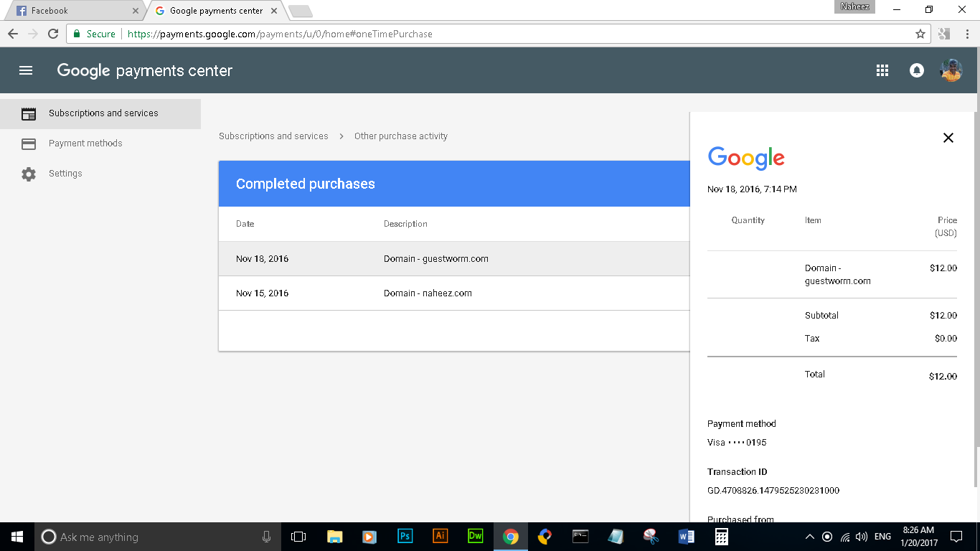The height and width of the screenshot is (551, 980).
Task: Open the media player taskbar icon
Action: [x=369, y=537]
